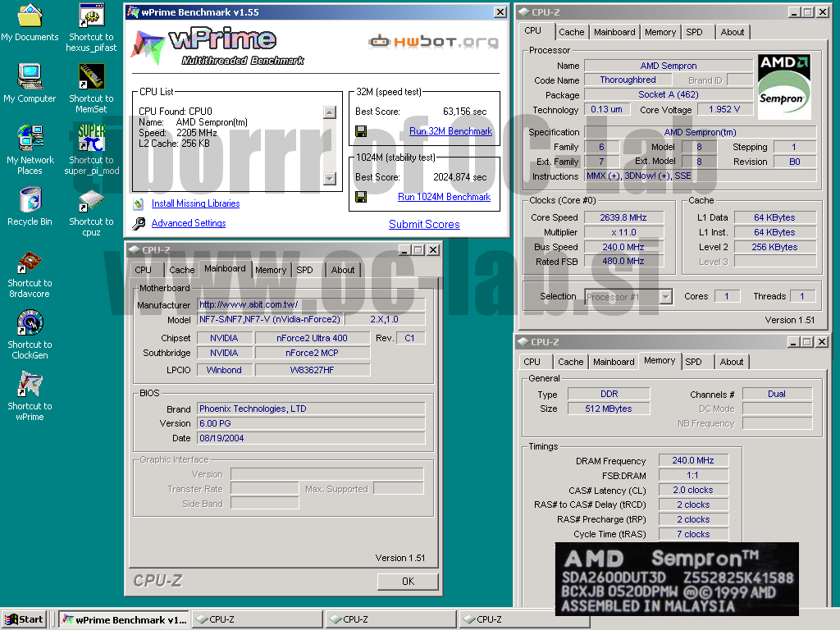The width and height of the screenshot is (840, 630).
Task: Switch to Cache tab in top CPU-Z window
Action: coord(572,32)
